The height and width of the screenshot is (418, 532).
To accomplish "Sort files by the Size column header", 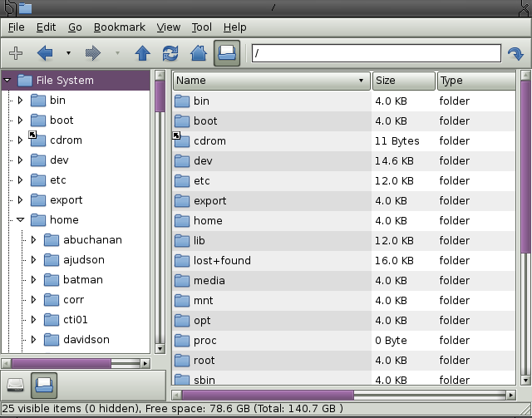I will click(403, 81).
